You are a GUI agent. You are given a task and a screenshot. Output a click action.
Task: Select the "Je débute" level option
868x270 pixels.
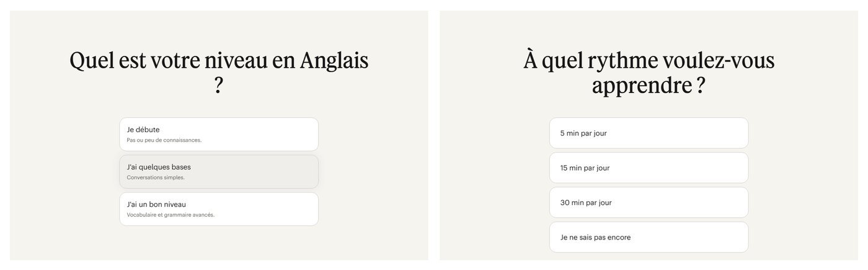219,134
